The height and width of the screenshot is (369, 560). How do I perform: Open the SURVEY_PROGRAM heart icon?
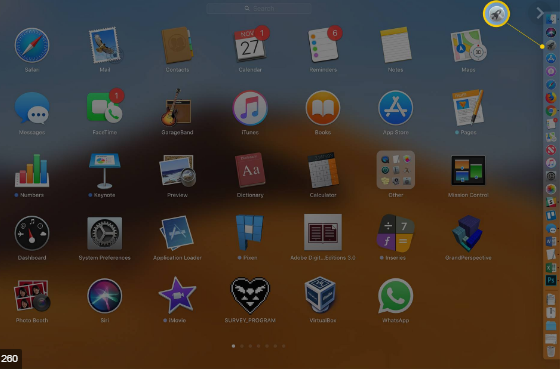250,295
